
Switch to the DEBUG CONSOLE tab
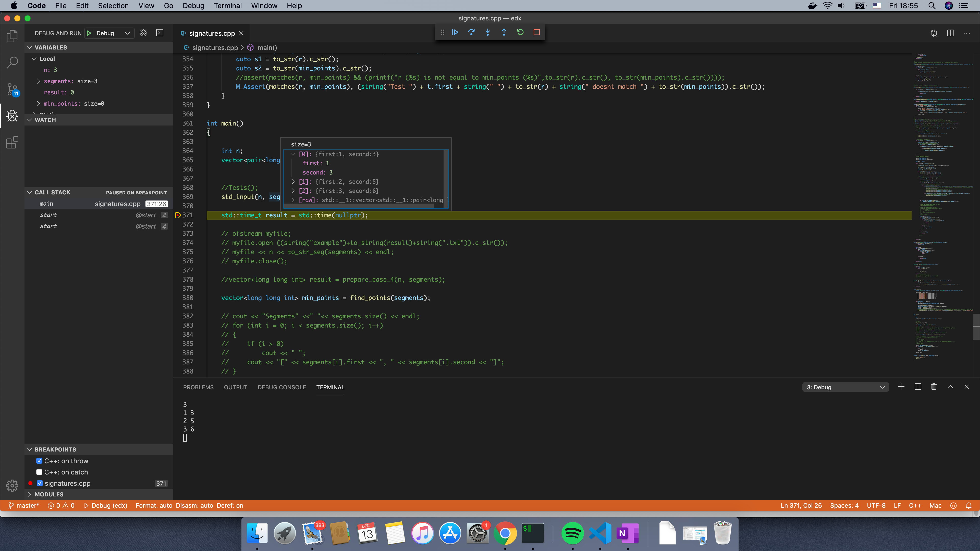[x=281, y=387]
